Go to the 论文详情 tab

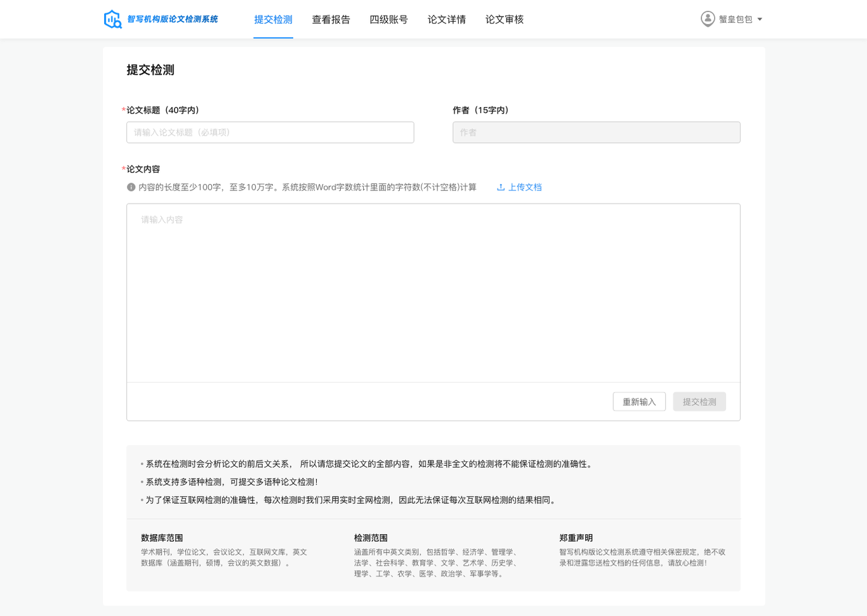click(x=446, y=20)
